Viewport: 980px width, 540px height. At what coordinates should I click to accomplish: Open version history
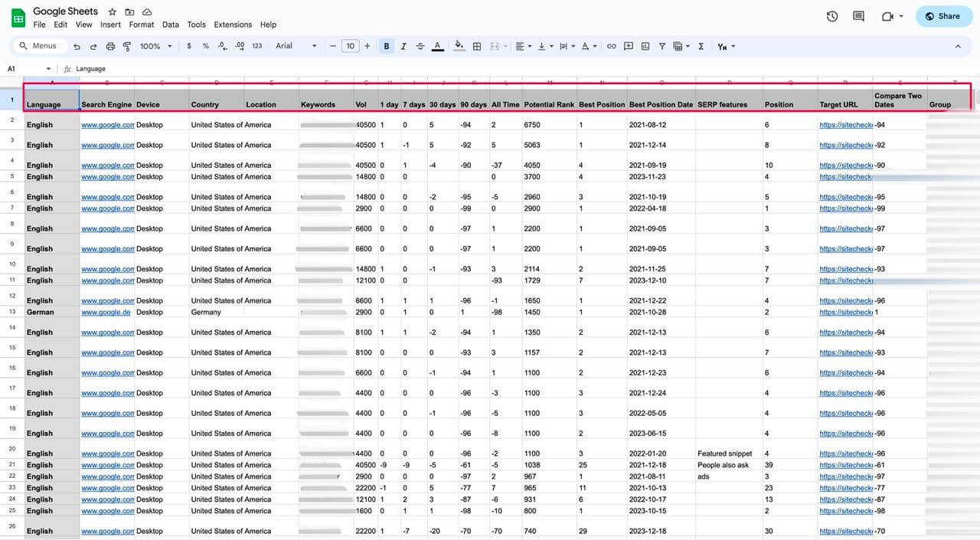tap(832, 16)
